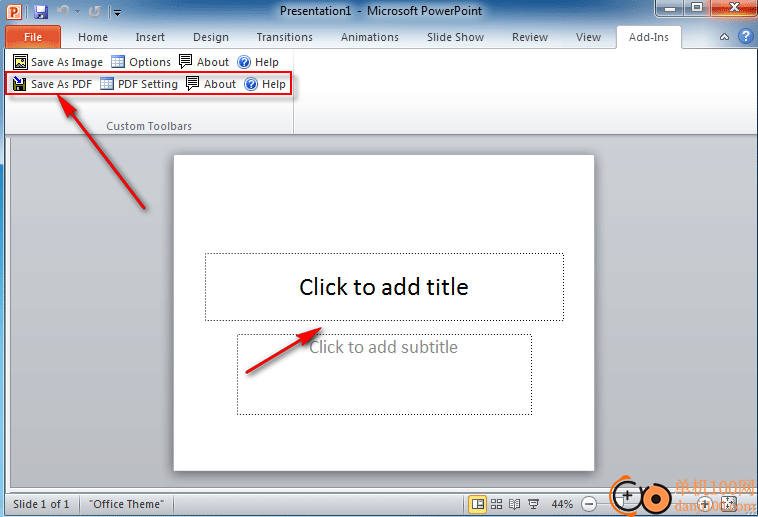Click the Save As Image button
This screenshot has width=758, height=517.
[x=58, y=62]
